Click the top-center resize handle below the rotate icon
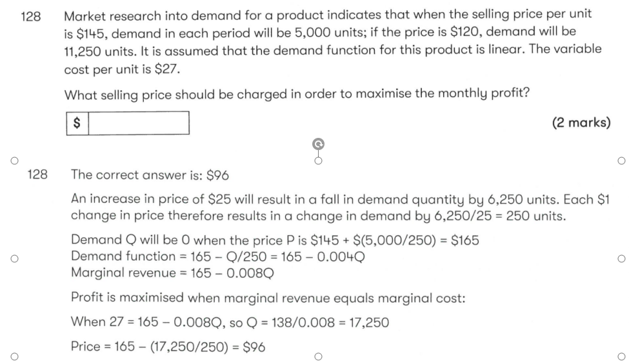The height and width of the screenshot is (364, 629). pos(317,160)
